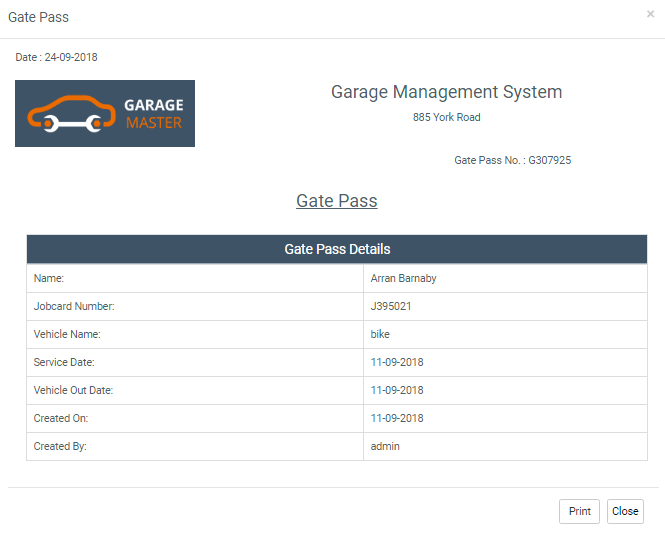Viewport: 665px width, 543px height.
Task: Click the jobcard number J395021 cell
Action: (x=391, y=306)
